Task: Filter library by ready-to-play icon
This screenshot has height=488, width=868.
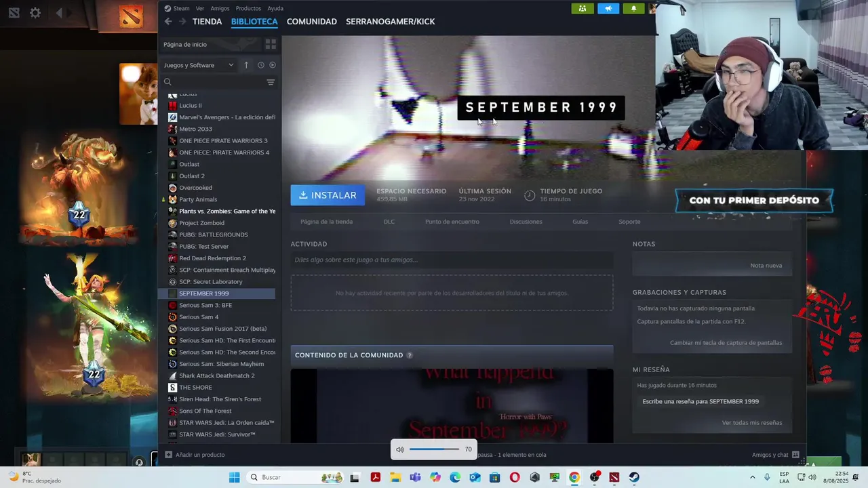Action: point(273,65)
